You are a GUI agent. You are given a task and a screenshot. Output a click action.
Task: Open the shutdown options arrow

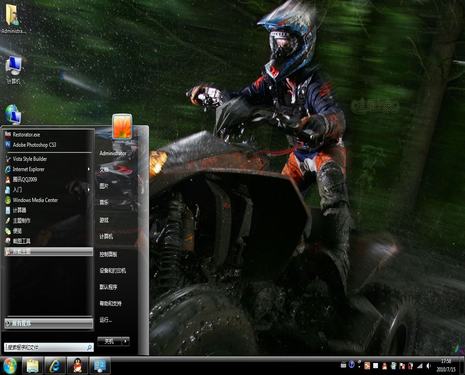(126, 341)
